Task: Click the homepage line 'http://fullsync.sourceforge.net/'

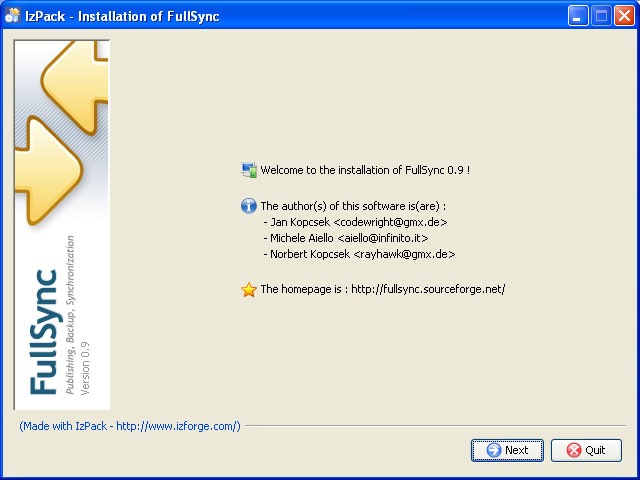Action: (x=428, y=289)
